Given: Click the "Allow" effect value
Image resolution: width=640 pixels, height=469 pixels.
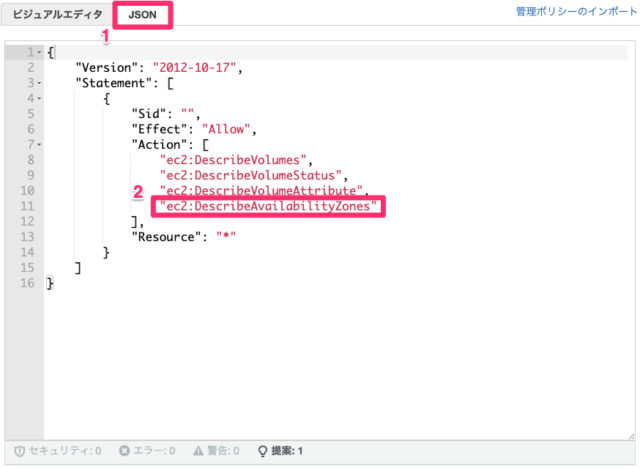Looking at the screenshot, I should pos(226,129).
